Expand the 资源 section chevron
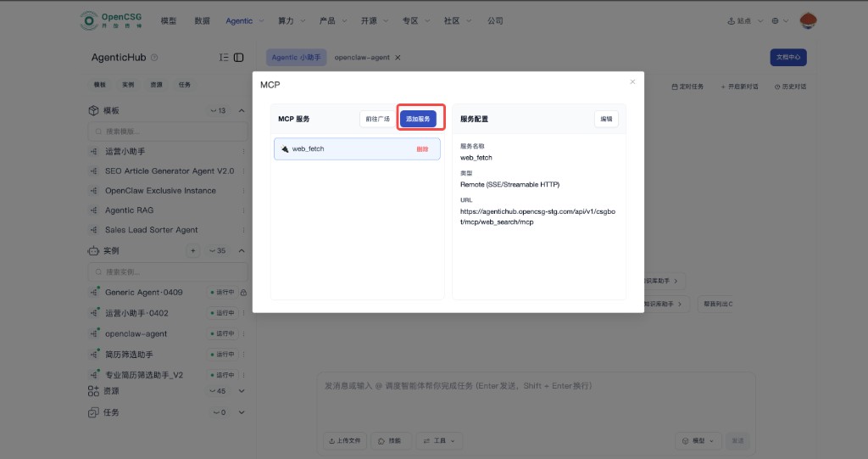The height and width of the screenshot is (459, 868). 242,391
